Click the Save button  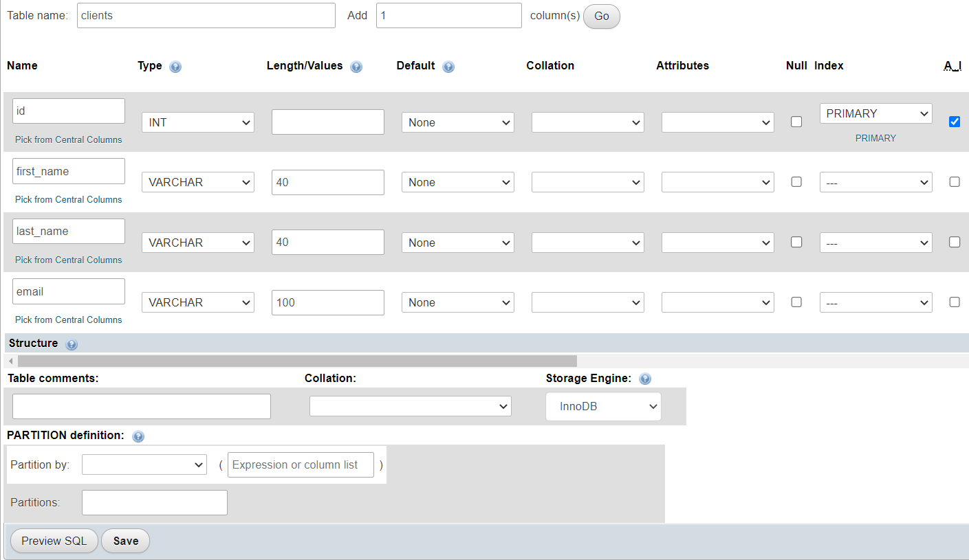[x=126, y=541]
